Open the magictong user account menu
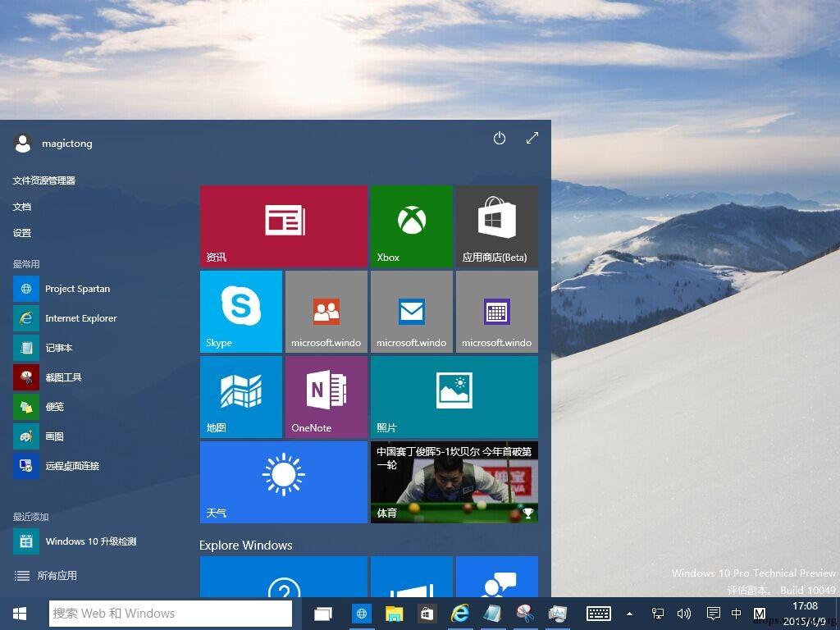The width and height of the screenshot is (840, 630). coord(53,144)
